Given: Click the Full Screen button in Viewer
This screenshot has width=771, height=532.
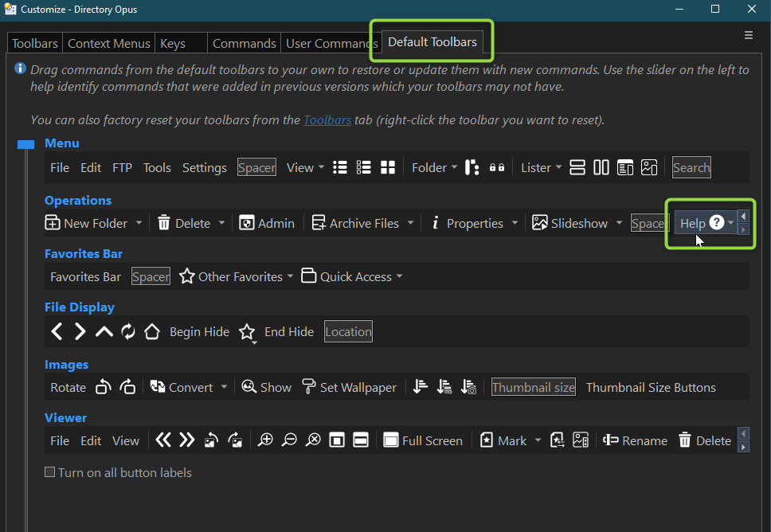Looking at the screenshot, I should pos(423,440).
